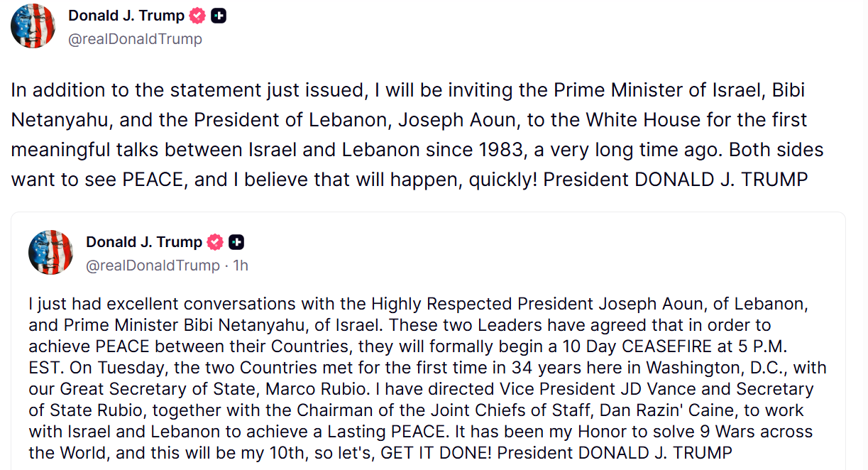Click the @realDonaldTrump handle in the quoted post
Viewport: 868px width, 470px height.
pos(153,266)
